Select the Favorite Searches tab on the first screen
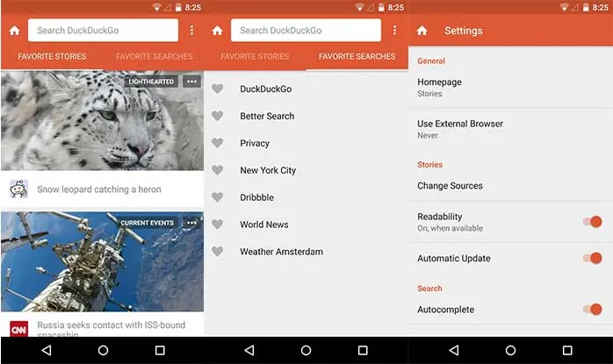This screenshot has height=364, width=613. tap(154, 56)
